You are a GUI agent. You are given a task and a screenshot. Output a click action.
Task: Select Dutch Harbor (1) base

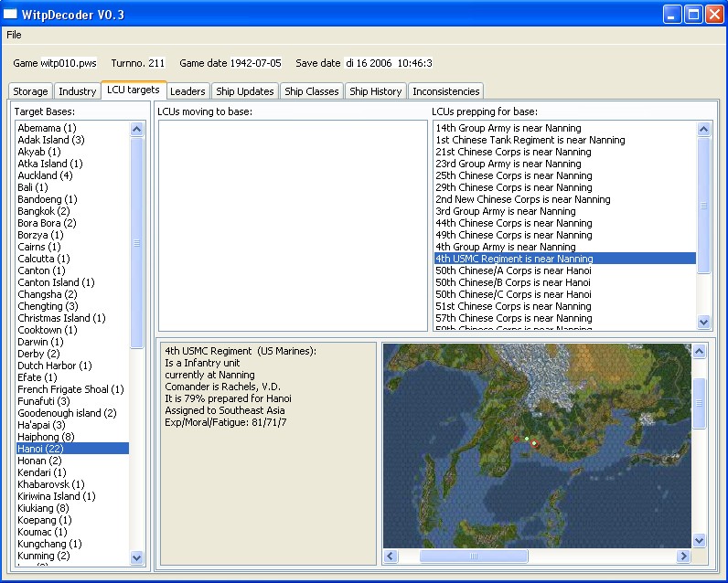click(55, 366)
